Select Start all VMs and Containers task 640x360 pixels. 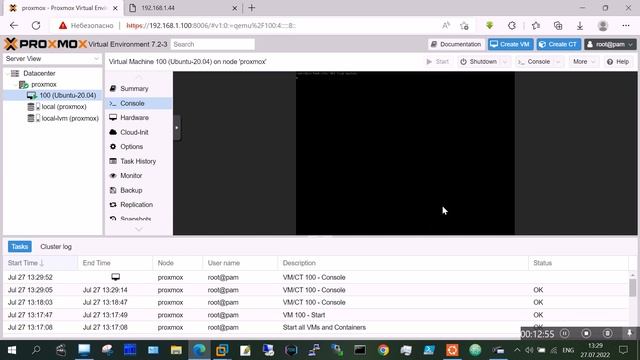316,327
